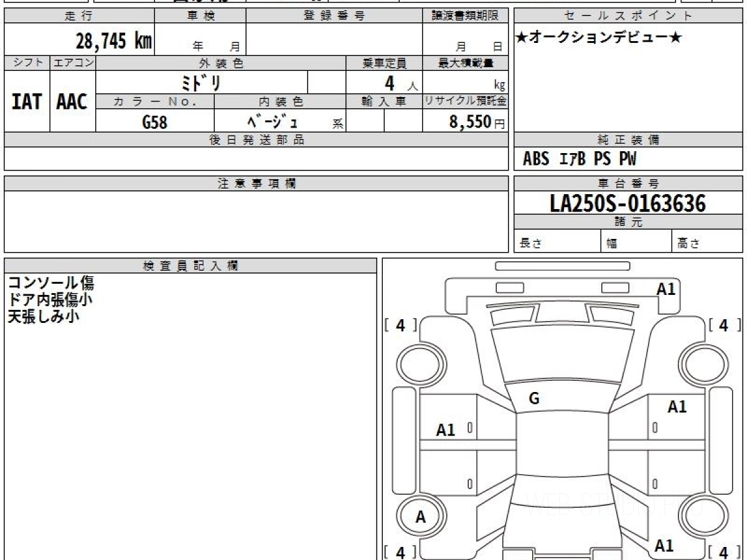Viewport: 747px width, 560px height.
Task: Click the color code G58
Action: pyautogui.click(x=154, y=122)
